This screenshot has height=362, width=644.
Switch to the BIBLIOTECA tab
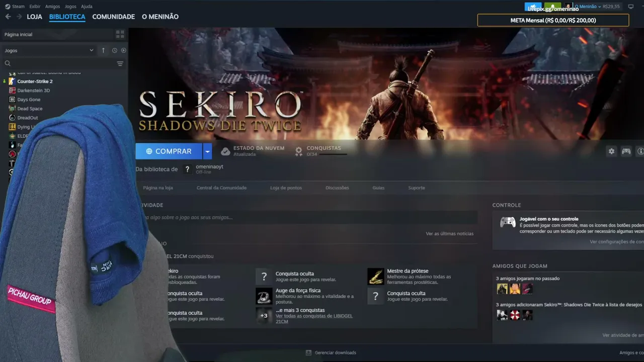point(67,17)
